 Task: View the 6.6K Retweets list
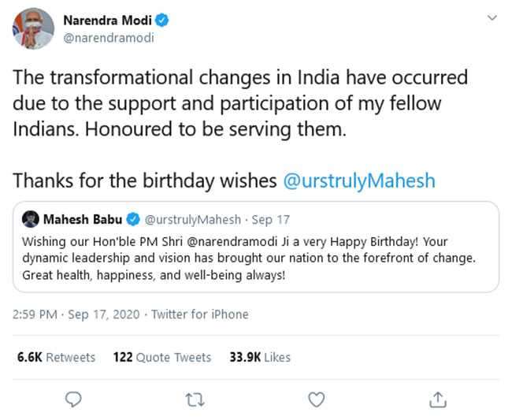click(56, 357)
